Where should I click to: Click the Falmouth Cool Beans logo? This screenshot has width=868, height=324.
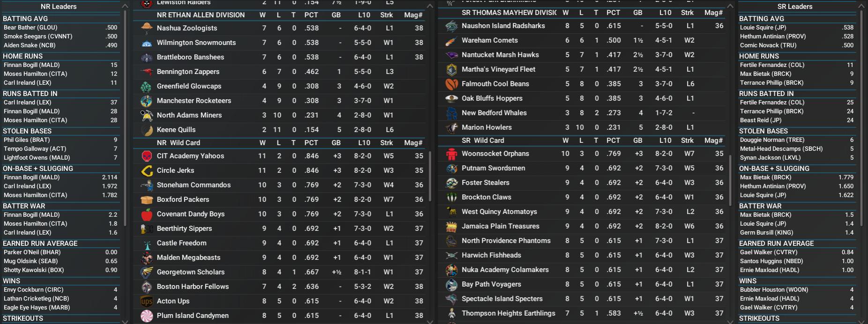click(451, 84)
